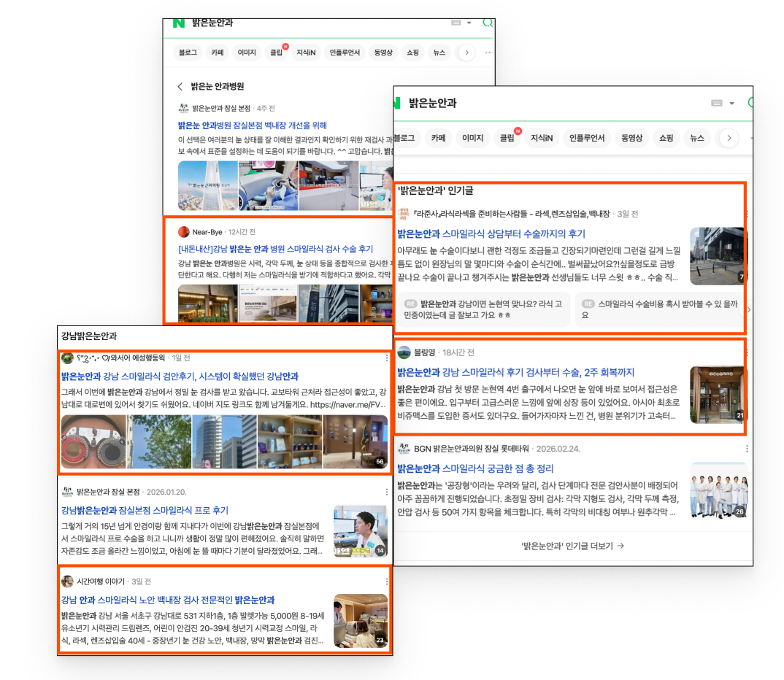Open options menu on 검안후기 post
Viewport: 784px width, 680px height.
click(x=387, y=358)
